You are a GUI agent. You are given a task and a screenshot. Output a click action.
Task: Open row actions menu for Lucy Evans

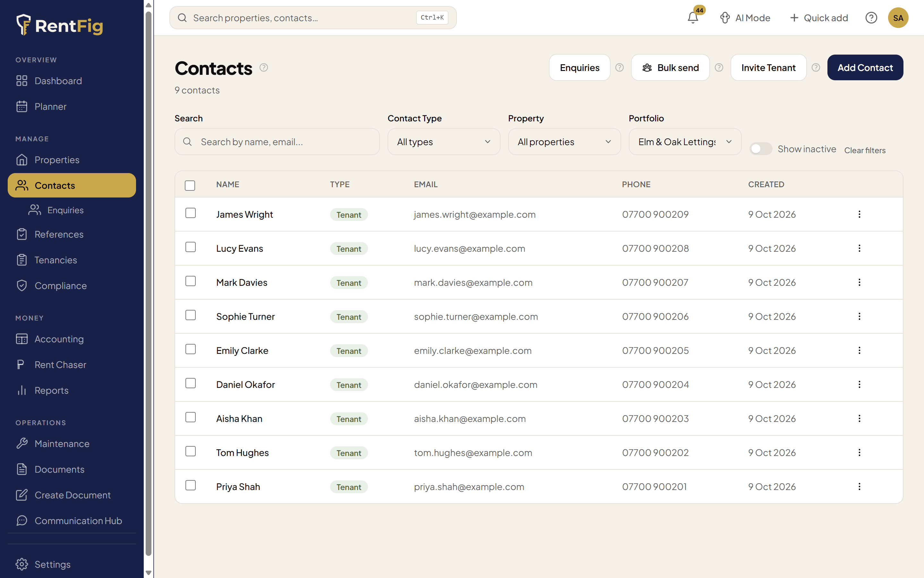point(860,249)
